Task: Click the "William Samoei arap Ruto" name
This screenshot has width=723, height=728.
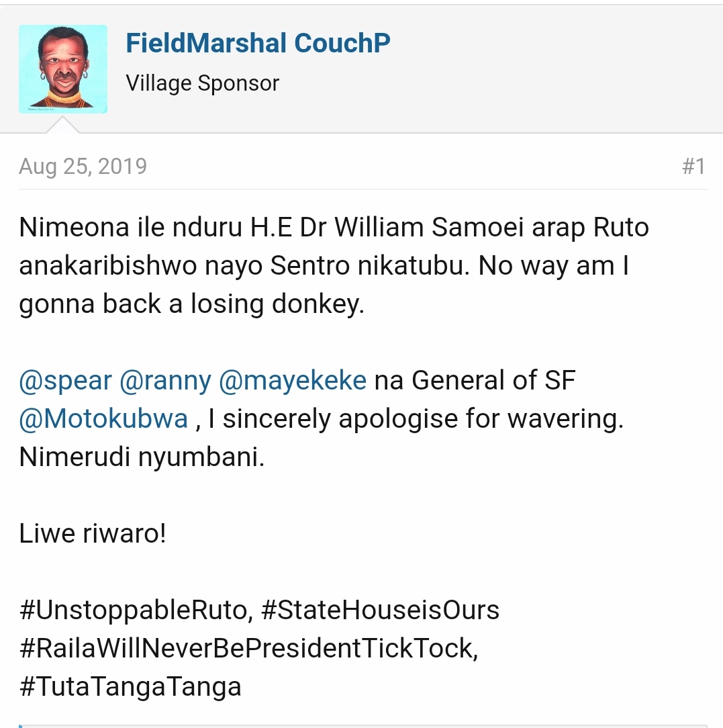Action: (491, 228)
